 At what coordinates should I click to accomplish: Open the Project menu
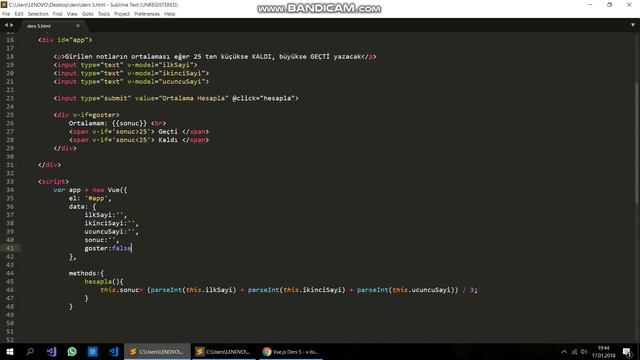122,14
